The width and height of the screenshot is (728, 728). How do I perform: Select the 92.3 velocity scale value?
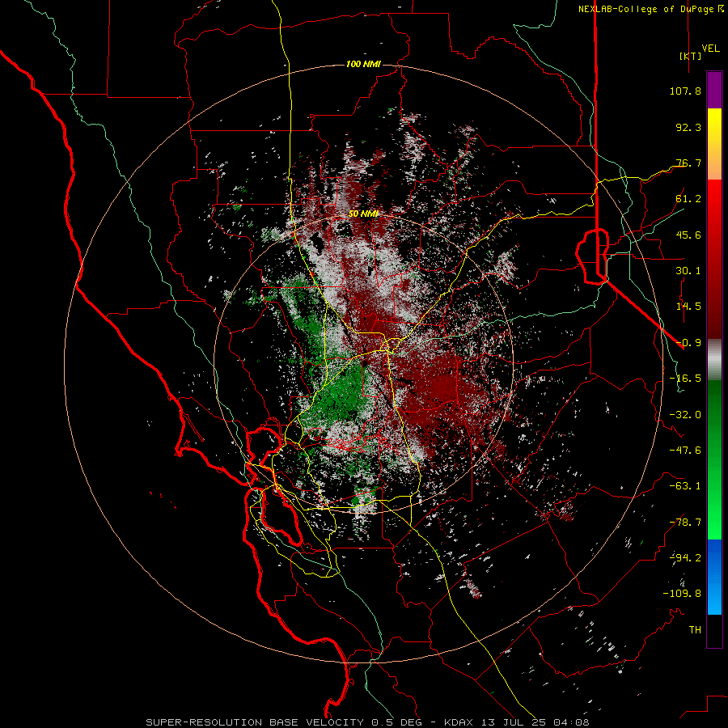(x=688, y=127)
